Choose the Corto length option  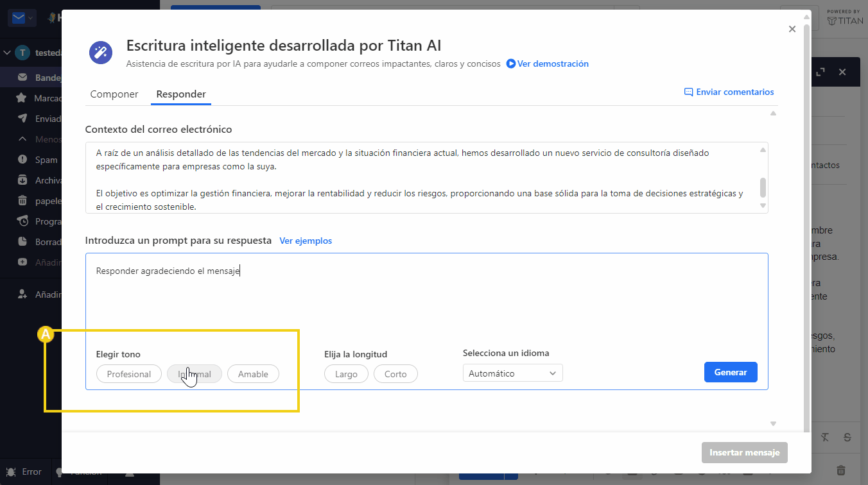[x=395, y=374]
